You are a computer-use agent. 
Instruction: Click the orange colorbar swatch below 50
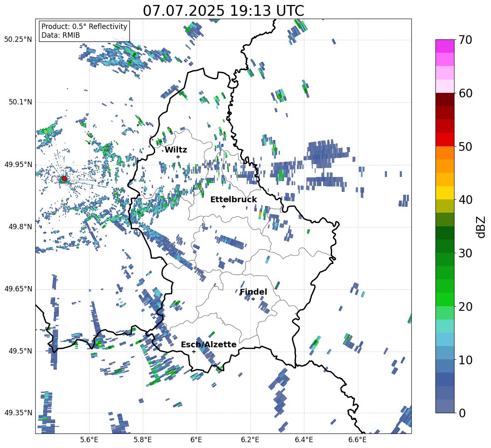pyautogui.click(x=445, y=153)
